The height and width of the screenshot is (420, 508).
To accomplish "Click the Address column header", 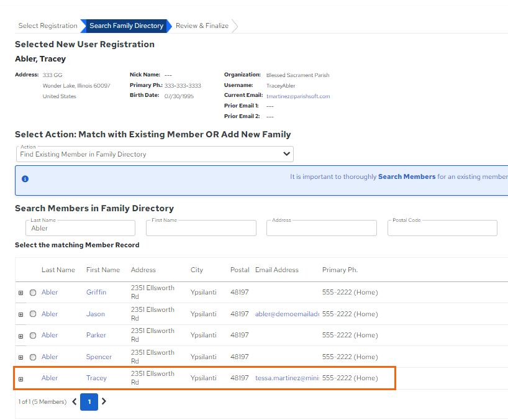I will click(143, 270).
